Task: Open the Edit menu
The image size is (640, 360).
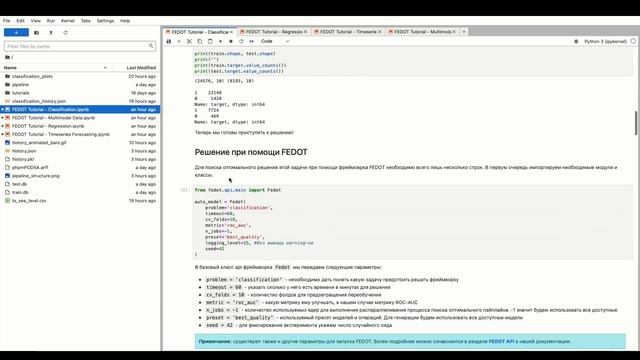Action: [x=20, y=21]
